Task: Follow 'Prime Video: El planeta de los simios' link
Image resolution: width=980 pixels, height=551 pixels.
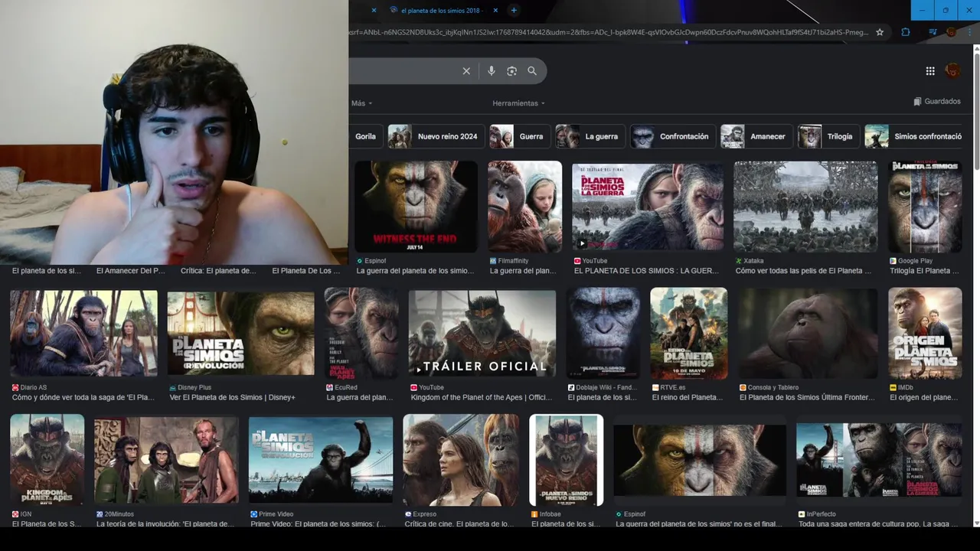Action: click(x=318, y=524)
